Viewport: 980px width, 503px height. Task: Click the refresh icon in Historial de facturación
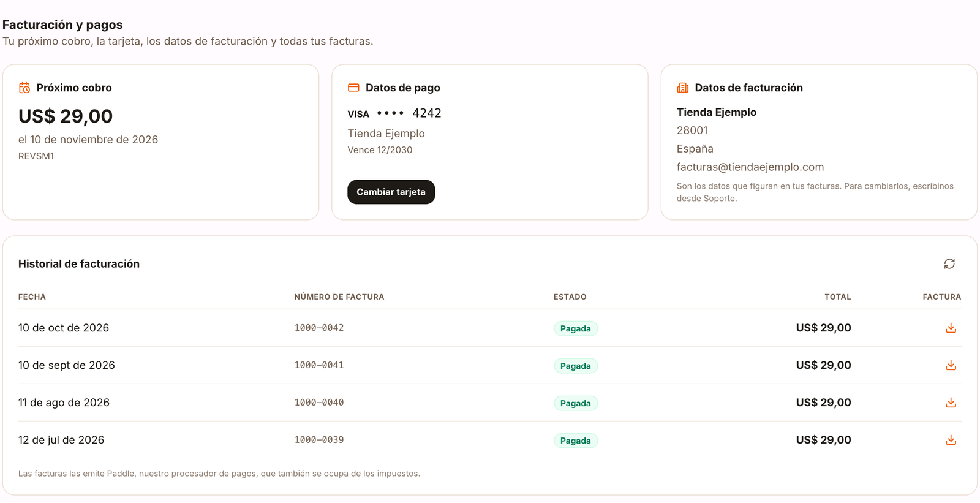tap(949, 263)
